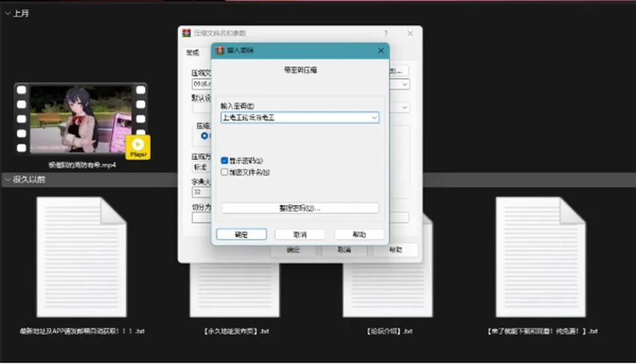The height and width of the screenshot is (364, 636).
Task: Click the WinRAR icon in 压缩文件名和参数 title bar
Action: point(186,33)
